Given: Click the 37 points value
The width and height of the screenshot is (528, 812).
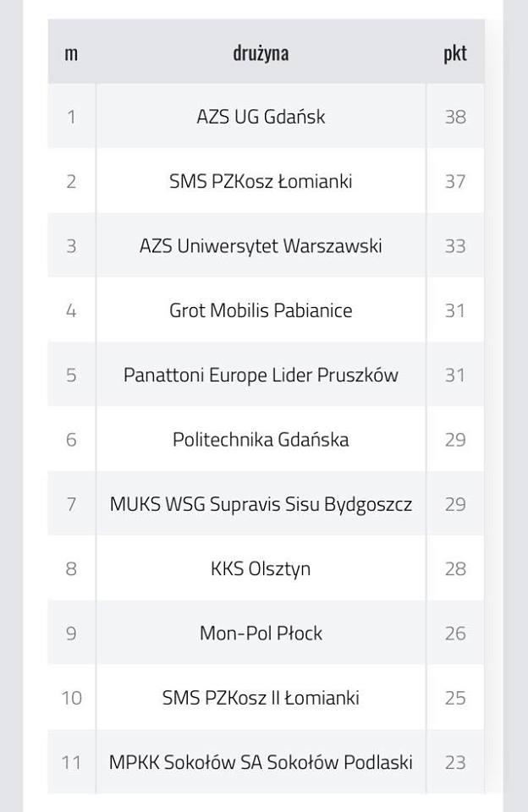Looking at the screenshot, I should (455, 181).
